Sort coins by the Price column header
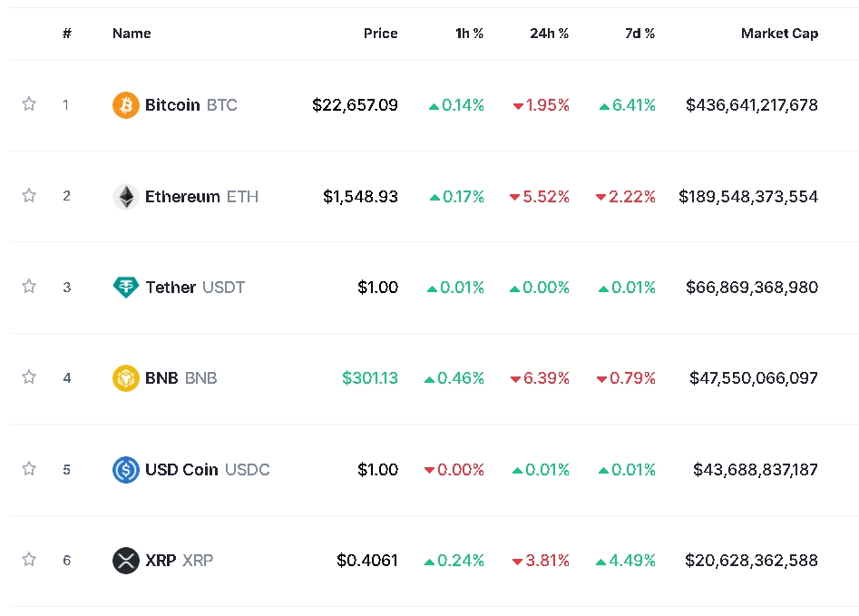Screen dimensions: 859x616 (x=380, y=34)
